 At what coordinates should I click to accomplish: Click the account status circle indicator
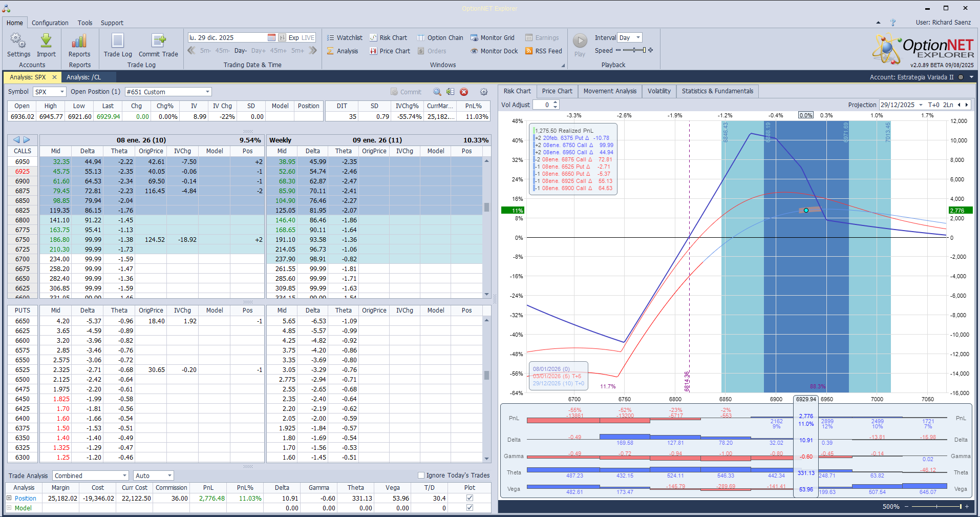pos(961,77)
